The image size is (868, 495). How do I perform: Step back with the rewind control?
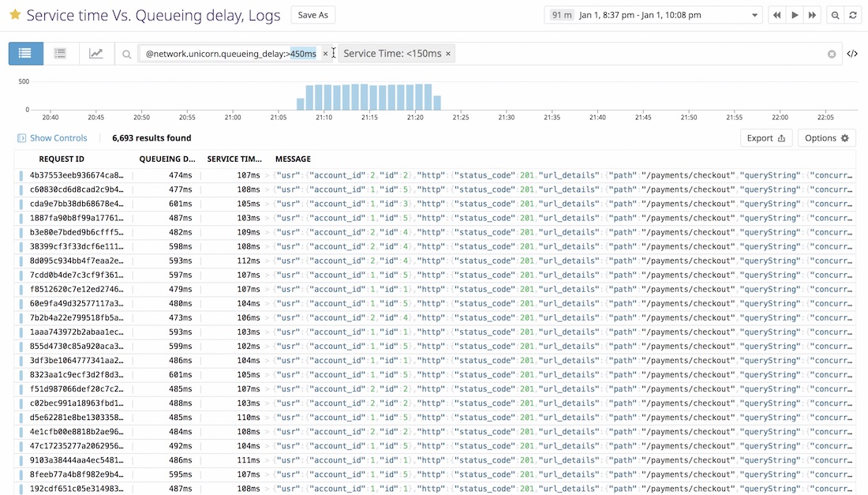coord(778,14)
